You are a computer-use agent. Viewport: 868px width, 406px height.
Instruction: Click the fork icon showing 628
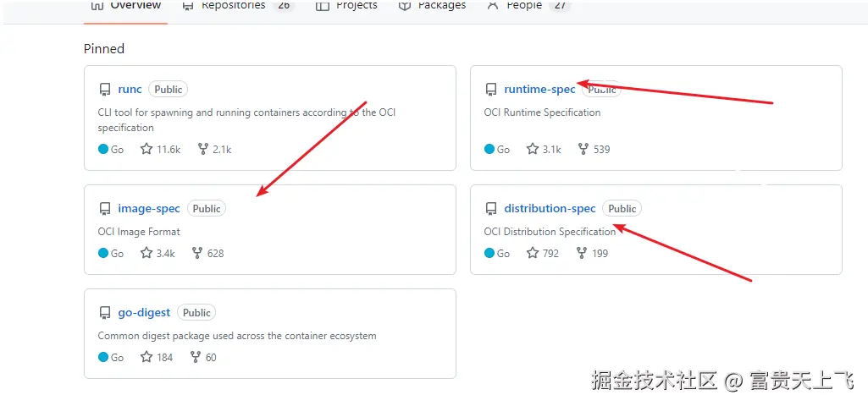coord(197,253)
